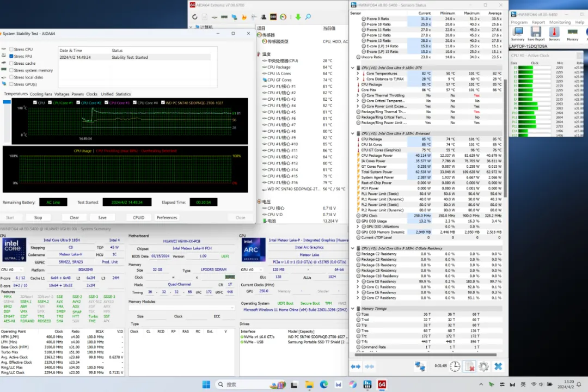The width and height of the screenshot is (588, 392).
Task: Click the AIDA64 refresh toolbar icon
Action: pyautogui.click(x=195, y=17)
